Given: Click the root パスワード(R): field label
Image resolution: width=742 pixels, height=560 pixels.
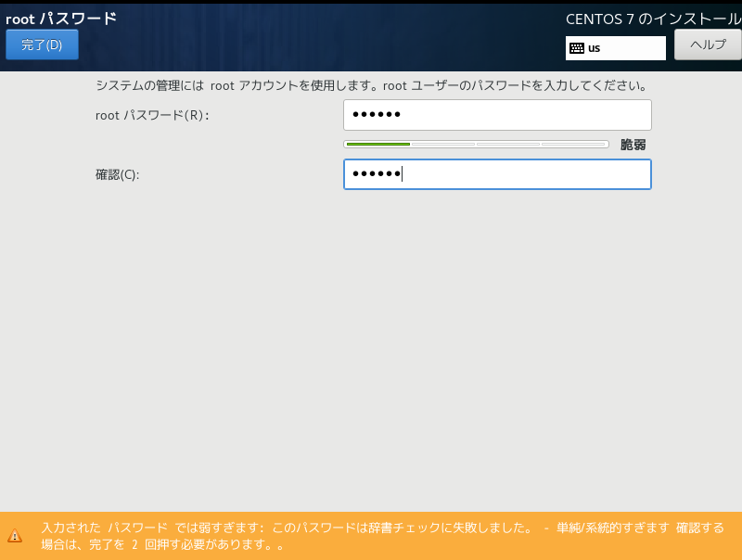Looking at the screenshot, I should click(x=152, y=115).
